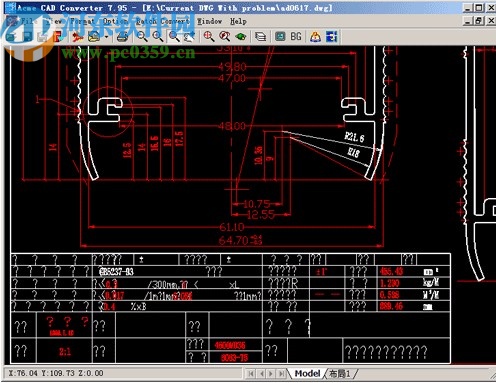Screen dimensions: 496x383
Task: Click the red PDF convert icon
Action: pyautogui.click(x=77, y=37)
